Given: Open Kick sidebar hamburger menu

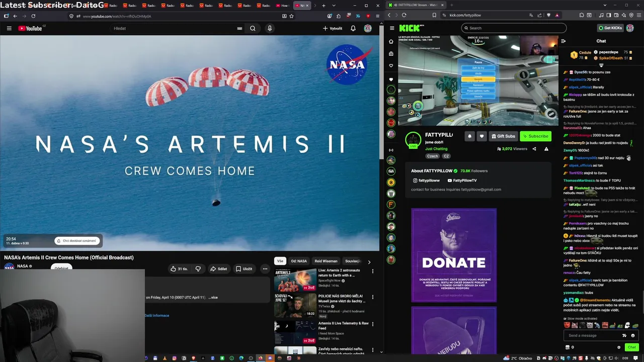Looking at the screenshot, I should (391, 28).
